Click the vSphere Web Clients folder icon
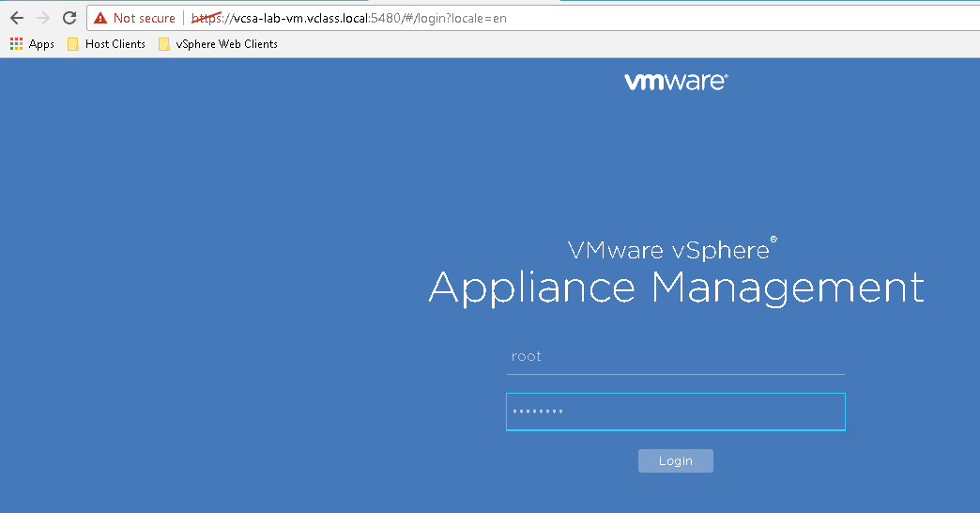The height and width of the screenshot is (513, 980). (164, 43)
